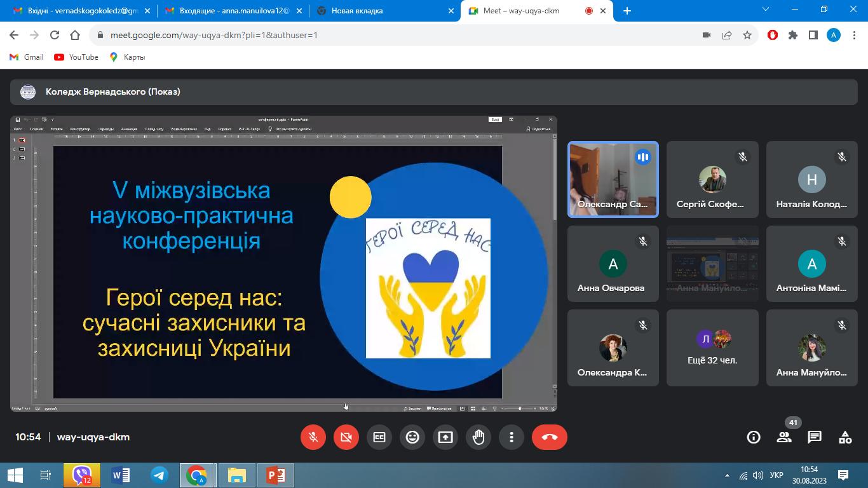The image size is (868, 488).
Task: Leave call with red hang-up button
Action: point(550,437)
